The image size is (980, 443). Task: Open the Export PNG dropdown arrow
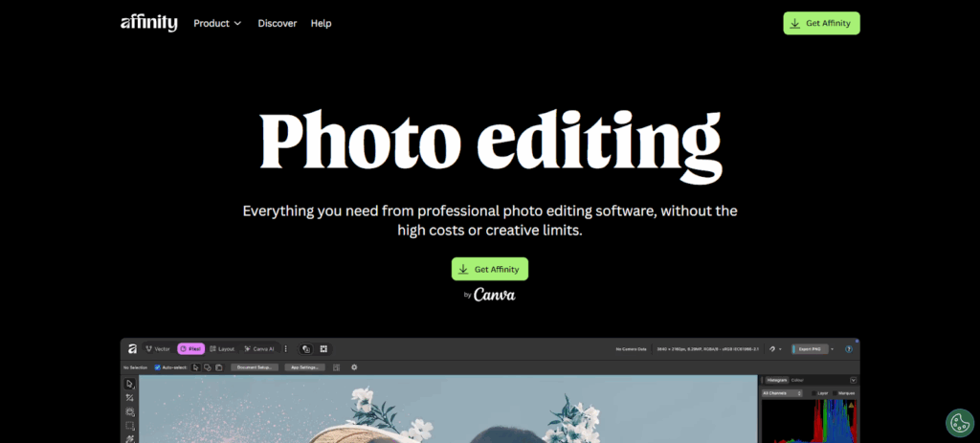(832, 349)
